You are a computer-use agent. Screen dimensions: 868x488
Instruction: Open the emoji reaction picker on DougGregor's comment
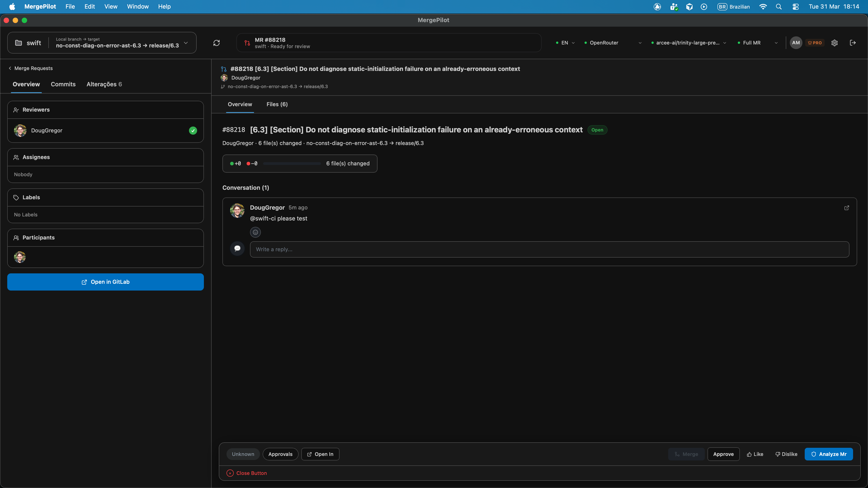click(255, 232)
